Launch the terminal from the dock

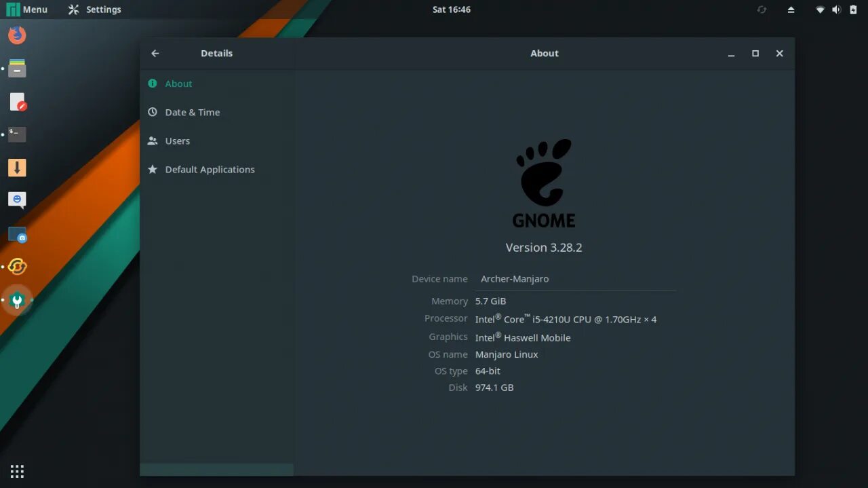tap(17, 134)
